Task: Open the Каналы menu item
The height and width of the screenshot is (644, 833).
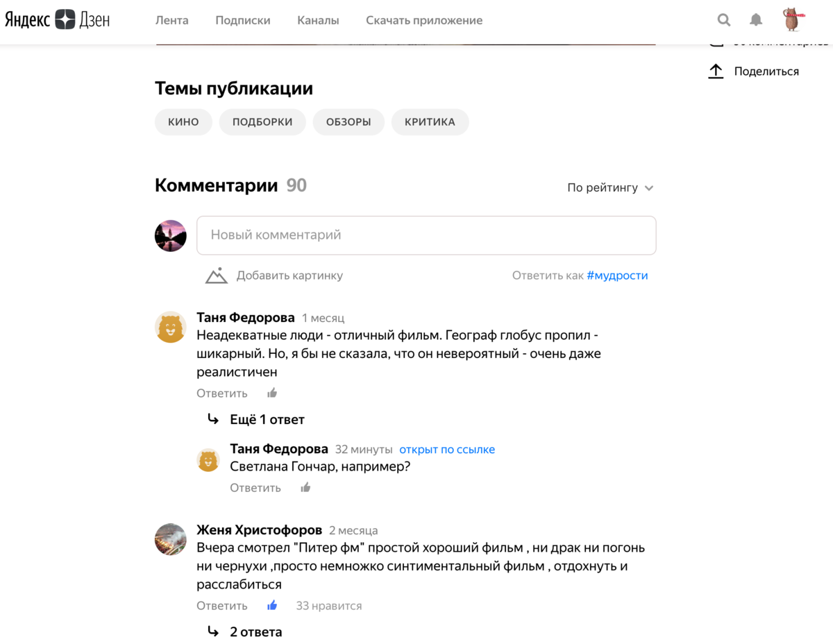Action: click(x=318, y=20)
